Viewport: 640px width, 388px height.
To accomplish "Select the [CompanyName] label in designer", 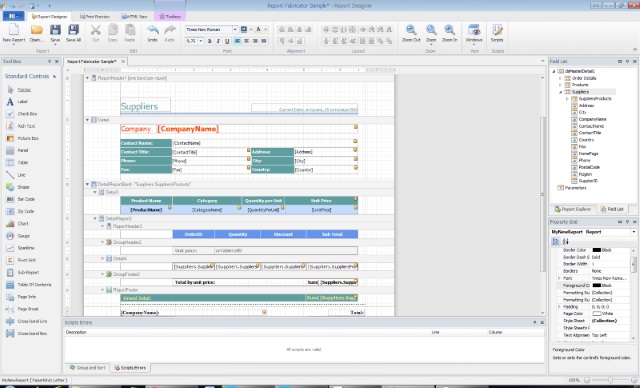I will pos(188,129).
